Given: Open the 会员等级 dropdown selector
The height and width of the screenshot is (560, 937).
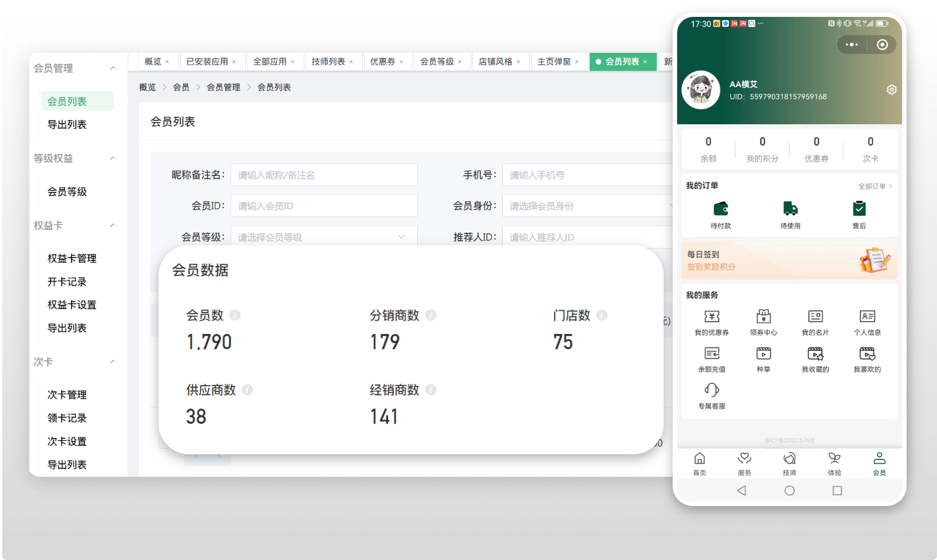Looking at the screenshot, I should click(x=324, y=237).
